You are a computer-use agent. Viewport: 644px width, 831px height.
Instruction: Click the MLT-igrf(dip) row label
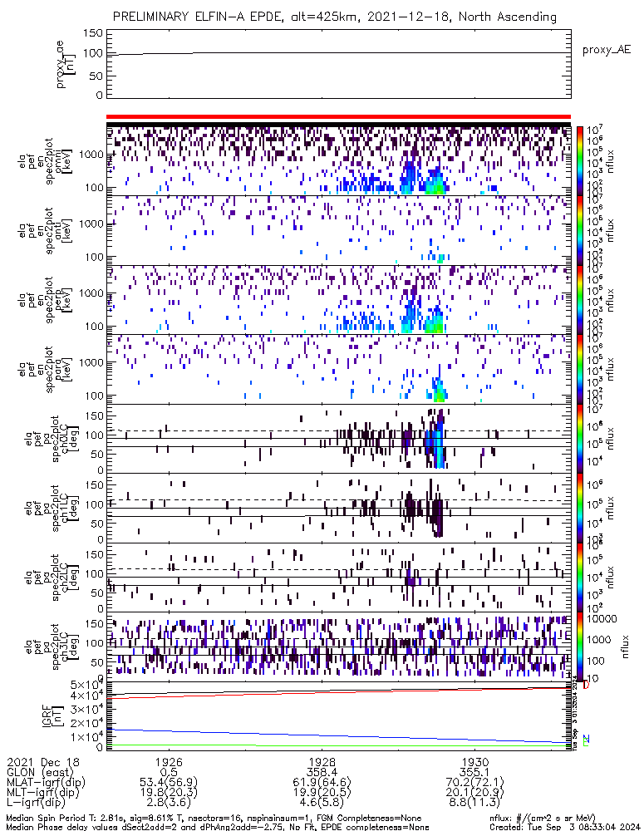click(42, 792)
